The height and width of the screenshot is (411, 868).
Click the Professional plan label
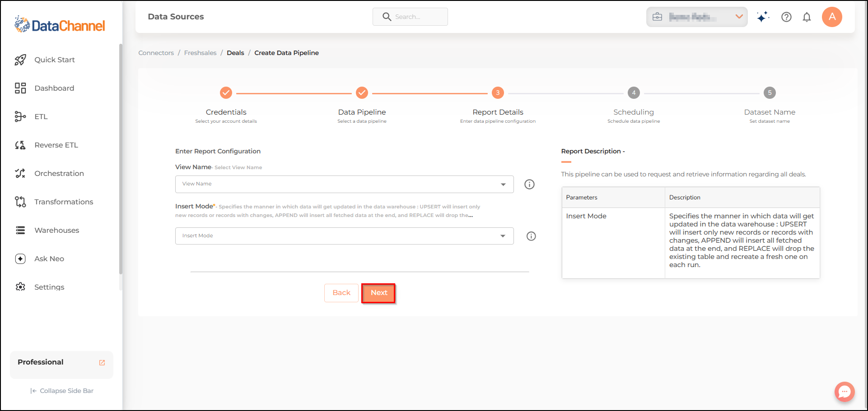41,362
